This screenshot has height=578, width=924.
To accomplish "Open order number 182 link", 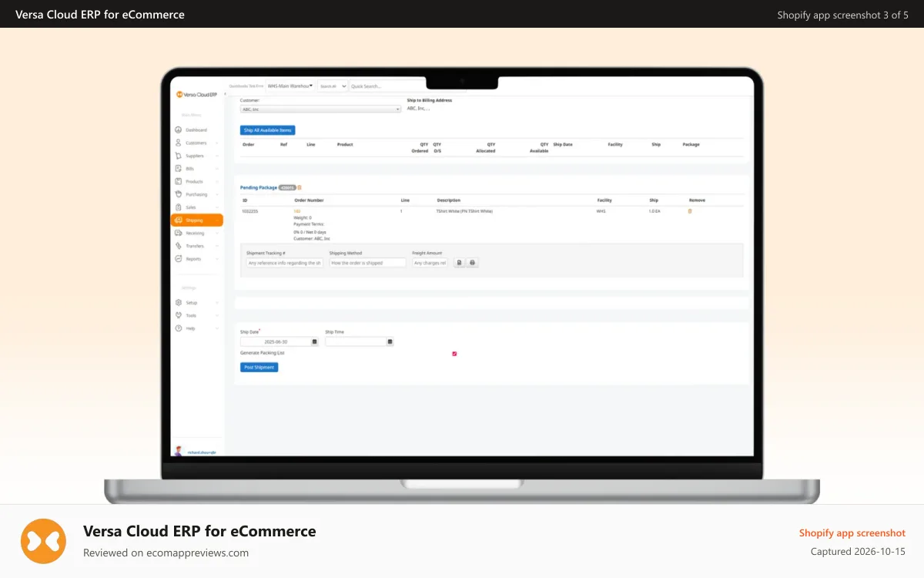I will [297, 210].
